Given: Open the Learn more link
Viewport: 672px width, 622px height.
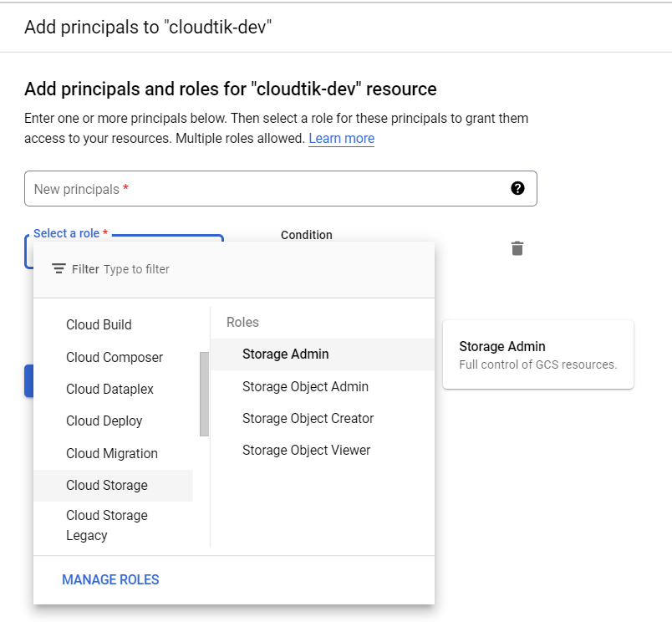Looking at the screenshot, I should point(342,139).
